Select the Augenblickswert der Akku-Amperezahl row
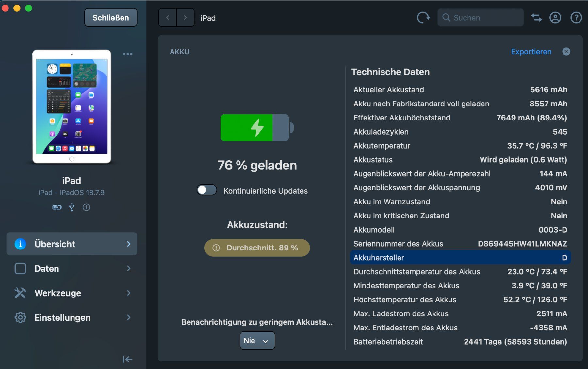This screenshot has width=588, height=369. point(460,174)
